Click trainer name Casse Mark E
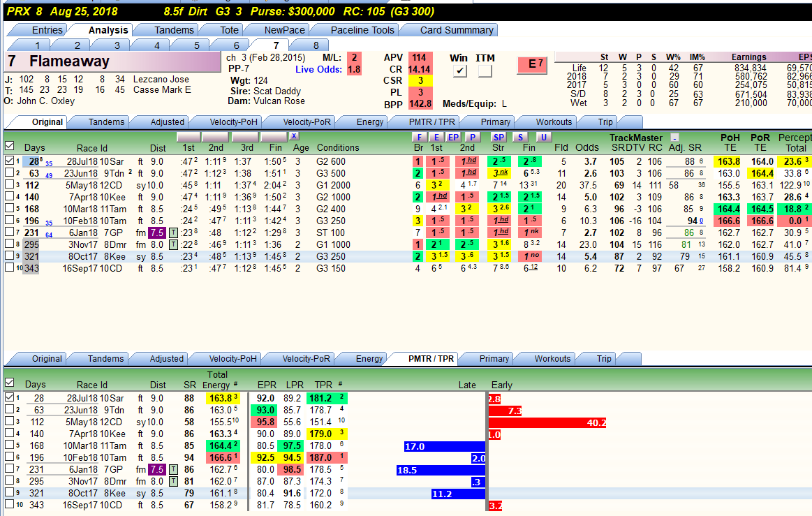Viewport: 812px width, 516px height. [162, 89]
